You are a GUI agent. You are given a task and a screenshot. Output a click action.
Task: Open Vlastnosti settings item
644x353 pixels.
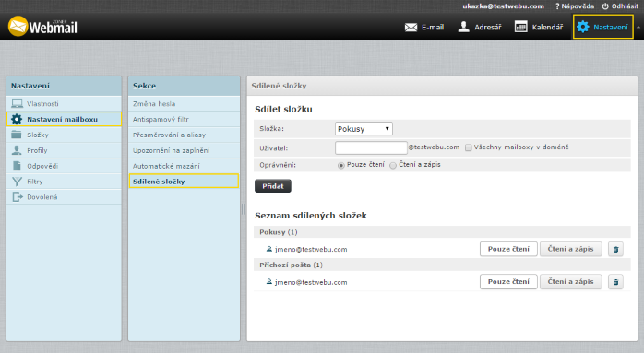pyautogui.click(x=64, y=103)
